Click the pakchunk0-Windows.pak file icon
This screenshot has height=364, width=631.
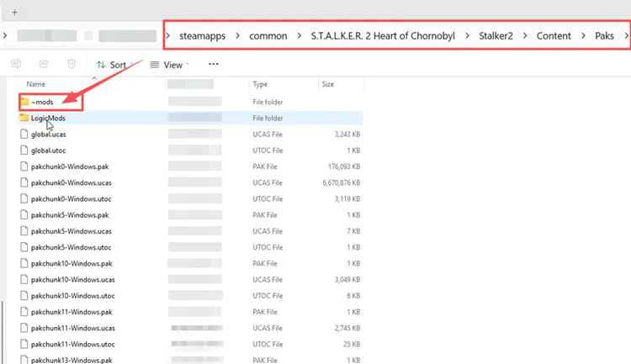(24, 166)
